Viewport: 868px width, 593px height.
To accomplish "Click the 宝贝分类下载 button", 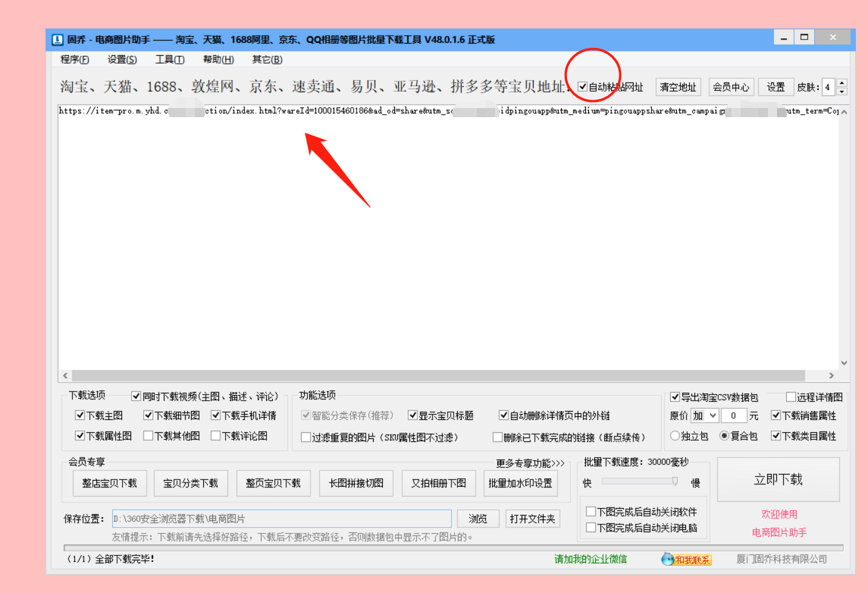I will tap(190, 483).
